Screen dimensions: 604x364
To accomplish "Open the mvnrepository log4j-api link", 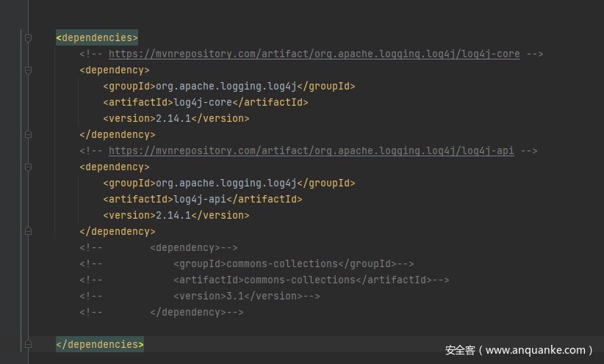I will [x=311, y=151].
